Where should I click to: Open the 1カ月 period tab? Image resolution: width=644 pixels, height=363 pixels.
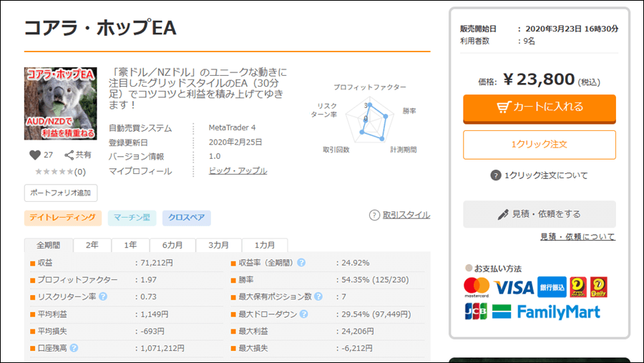(x=264, y=245)
